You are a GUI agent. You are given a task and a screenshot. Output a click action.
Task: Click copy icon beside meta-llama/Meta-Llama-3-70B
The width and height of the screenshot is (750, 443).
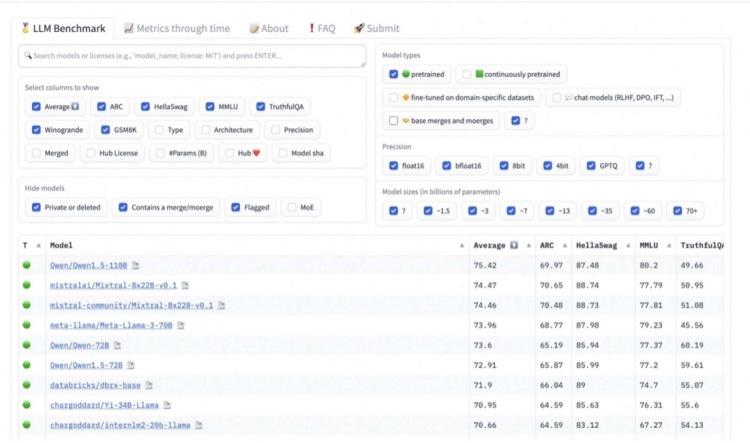[x=181, y=325]
